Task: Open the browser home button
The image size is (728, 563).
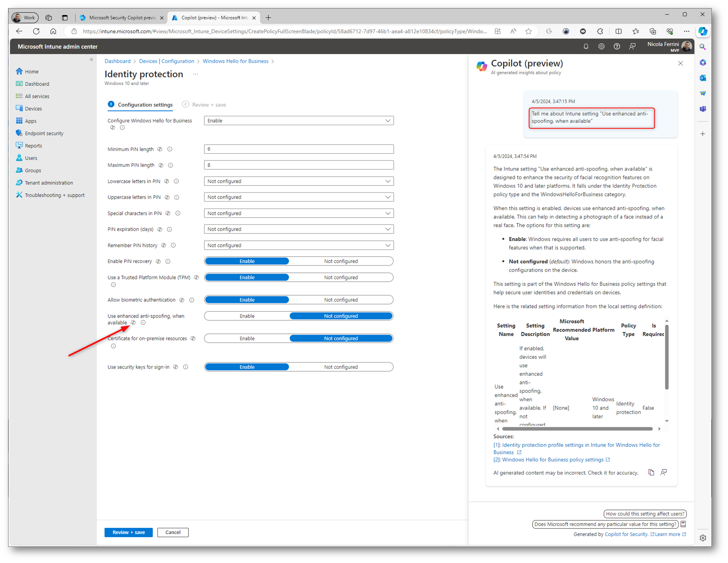Action: point(53,31)
